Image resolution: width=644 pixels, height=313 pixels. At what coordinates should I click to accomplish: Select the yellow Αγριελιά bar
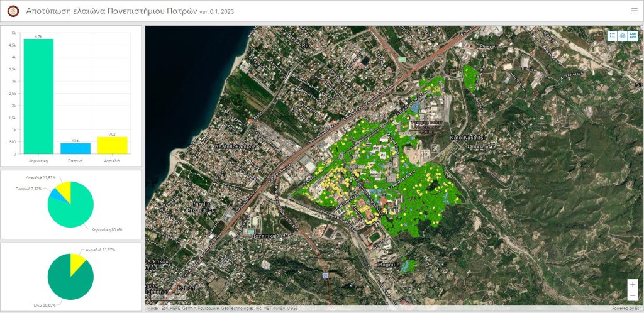point(112,145)
